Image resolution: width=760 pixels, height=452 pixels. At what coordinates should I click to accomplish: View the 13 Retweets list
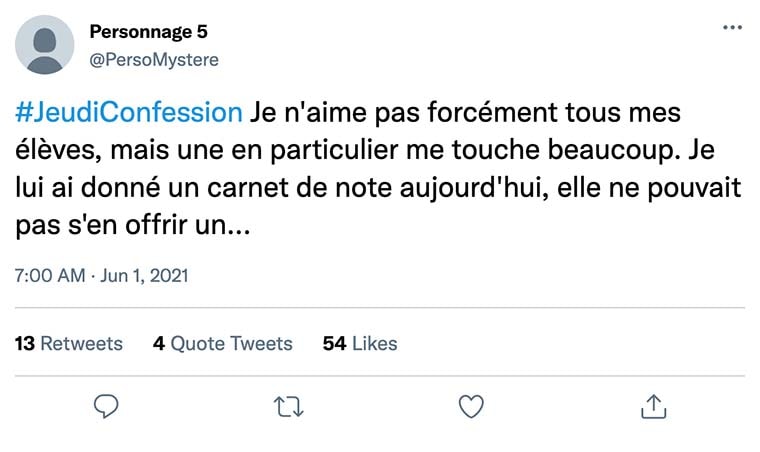coord(69,343)
